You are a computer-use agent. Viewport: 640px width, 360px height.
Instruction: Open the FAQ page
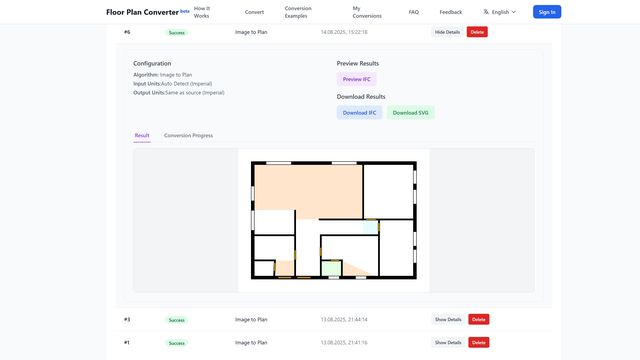point(413,12)
